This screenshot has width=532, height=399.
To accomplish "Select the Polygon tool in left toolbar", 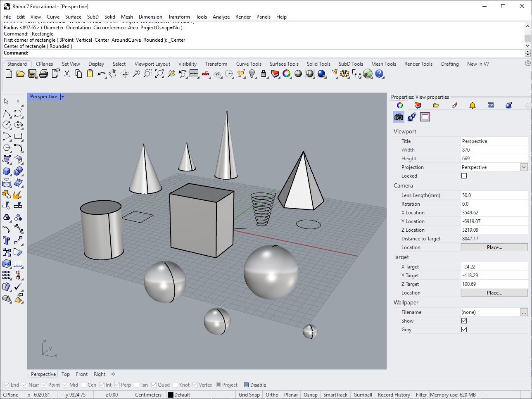I will tap(7, 148).
